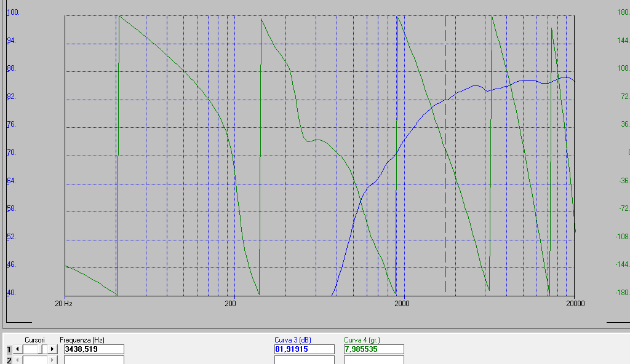Viewport: 630px width, 364px height.
Task: Click the '94.' dB axis label
Action: pyautogui.click(x=11, y=41)
